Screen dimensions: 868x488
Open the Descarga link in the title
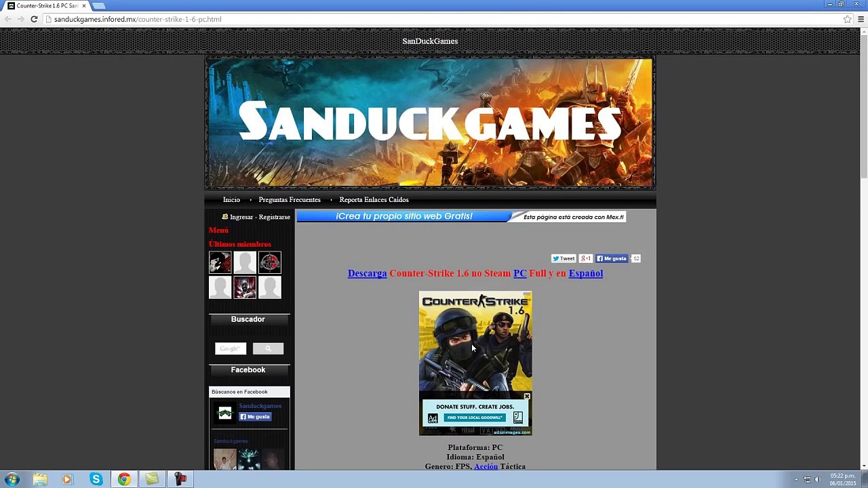pyautogui.click(x=367, y=273)
